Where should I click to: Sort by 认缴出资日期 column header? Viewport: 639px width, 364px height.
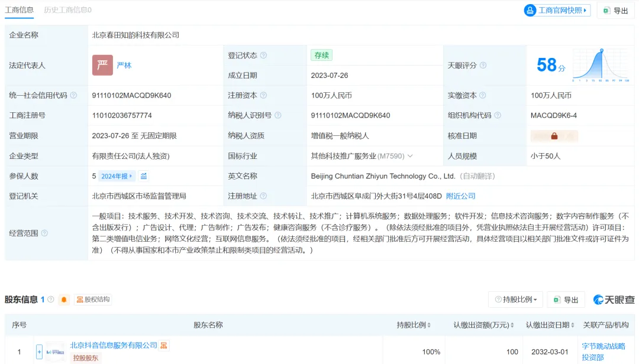click(550, 325)
